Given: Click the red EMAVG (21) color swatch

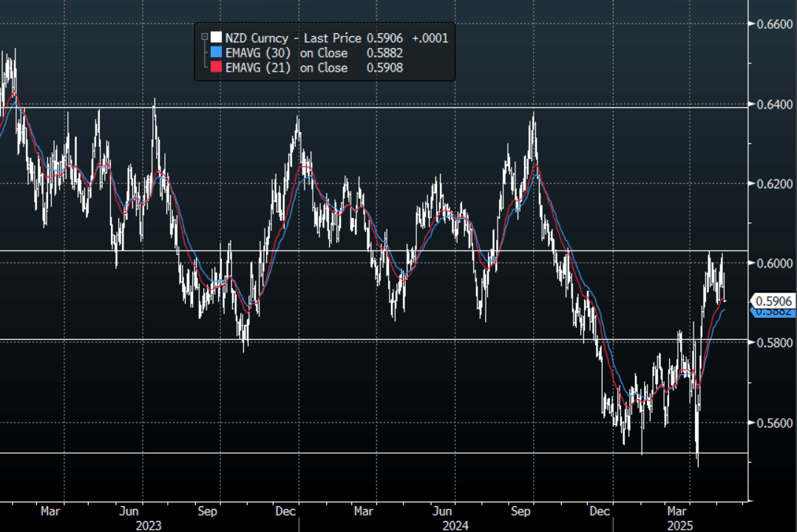Looking at the screenshot, I should 215,67.
